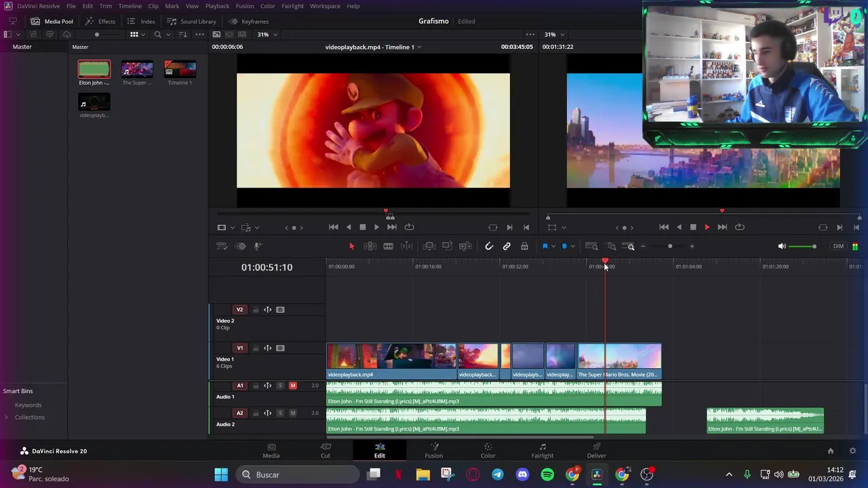
Task: Click the blue Marker icon
Action: coord(564,246)
